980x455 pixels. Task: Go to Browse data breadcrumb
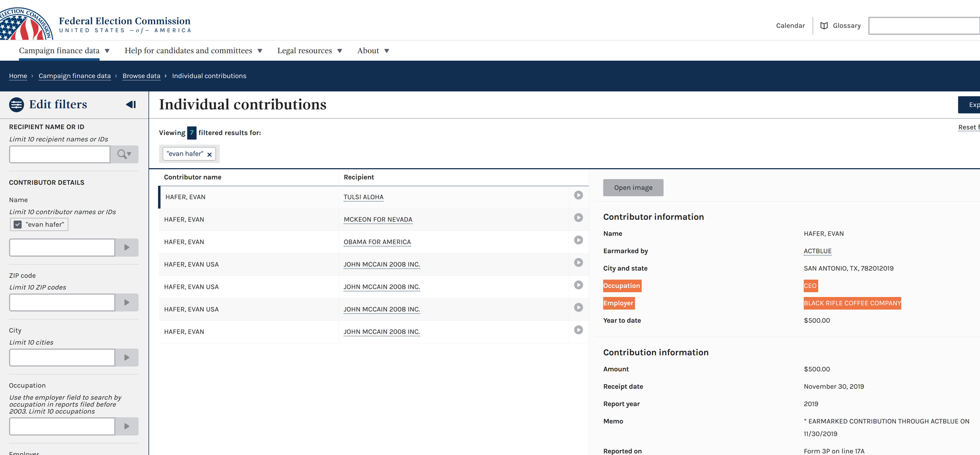point(141,76)
